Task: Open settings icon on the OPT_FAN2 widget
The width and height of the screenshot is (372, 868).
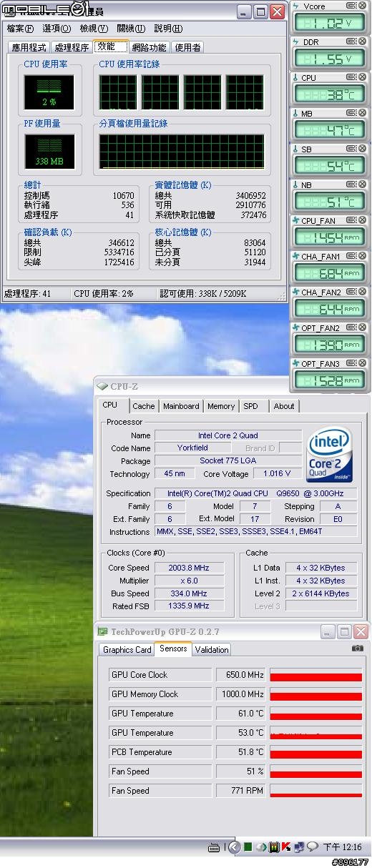Action: coord(351,327)
